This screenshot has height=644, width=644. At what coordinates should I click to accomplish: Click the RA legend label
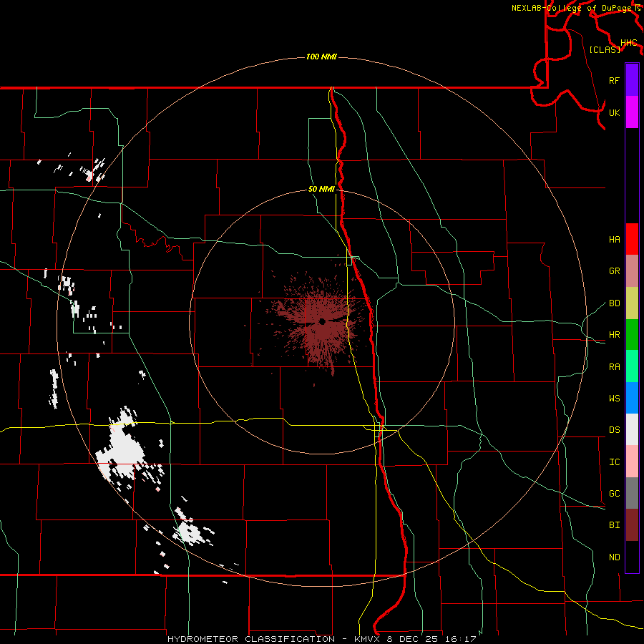click(615, 367)
